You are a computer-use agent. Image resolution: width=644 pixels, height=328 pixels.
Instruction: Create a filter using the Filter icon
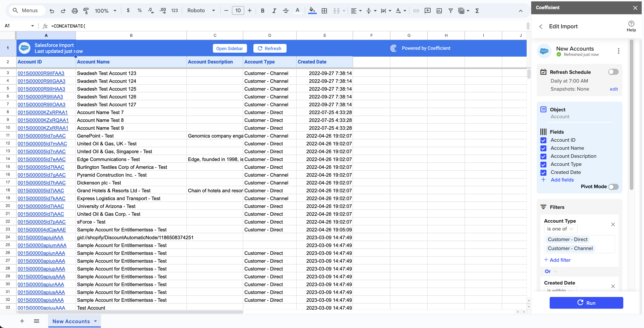click(x=451, y=11)
